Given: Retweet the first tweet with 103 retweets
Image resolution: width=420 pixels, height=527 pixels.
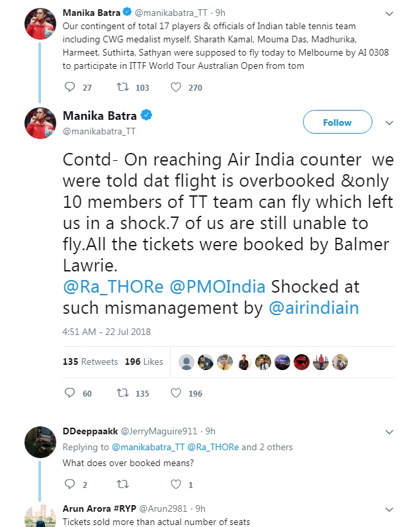Looking at the screenshot, I should [122, 87].
